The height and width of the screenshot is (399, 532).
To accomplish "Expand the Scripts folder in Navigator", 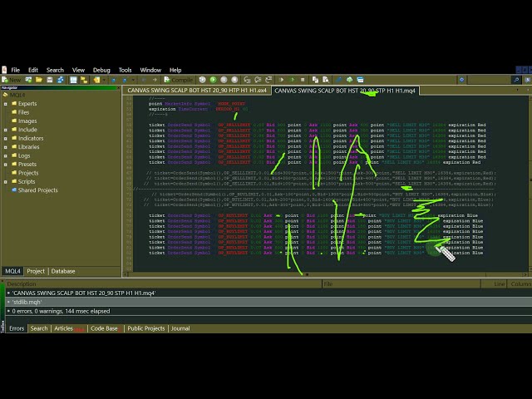I will point(6,181).
